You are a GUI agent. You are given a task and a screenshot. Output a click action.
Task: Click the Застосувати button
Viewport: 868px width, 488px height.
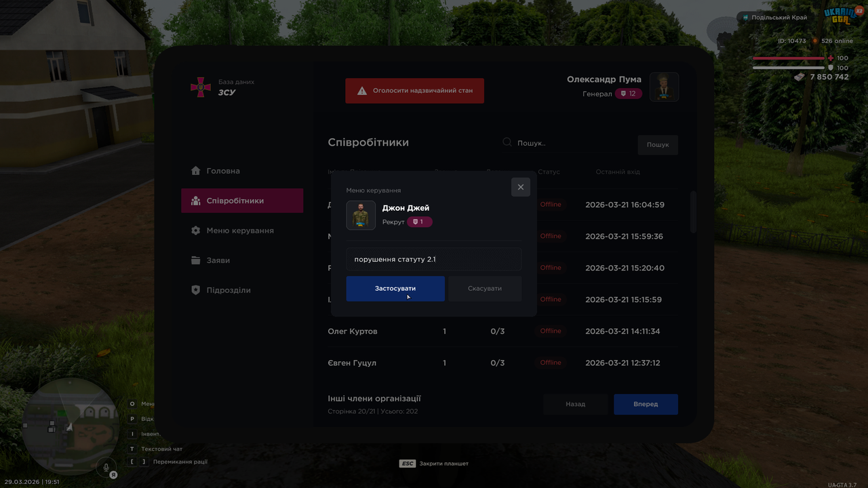[395, 289]
